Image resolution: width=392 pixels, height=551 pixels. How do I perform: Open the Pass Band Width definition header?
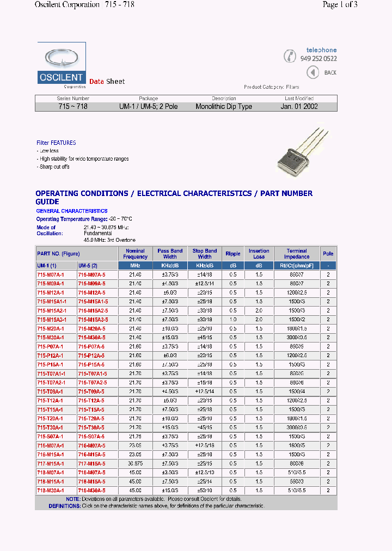170,254
